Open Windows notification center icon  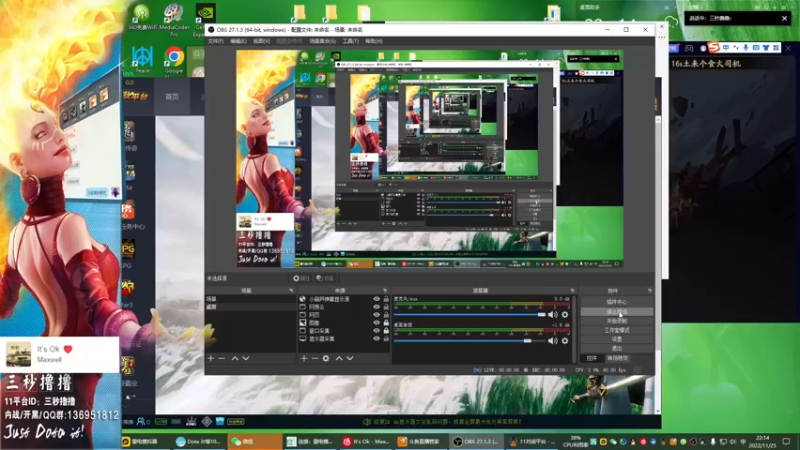[x=786, y=441]
